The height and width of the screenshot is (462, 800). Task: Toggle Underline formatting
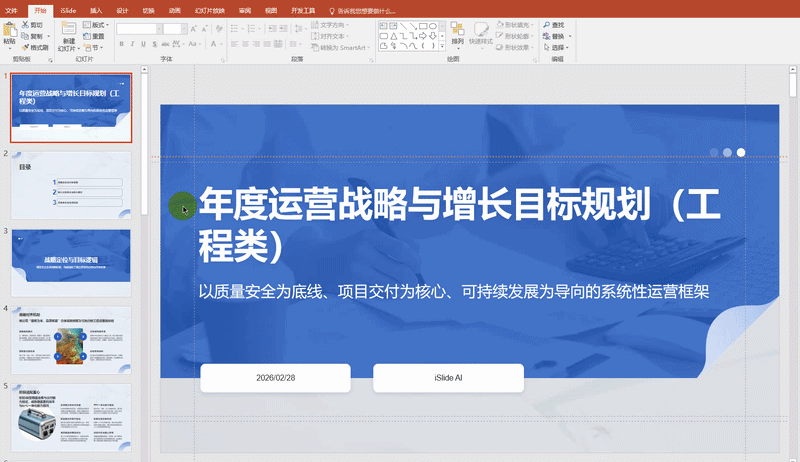pos(143,44)
